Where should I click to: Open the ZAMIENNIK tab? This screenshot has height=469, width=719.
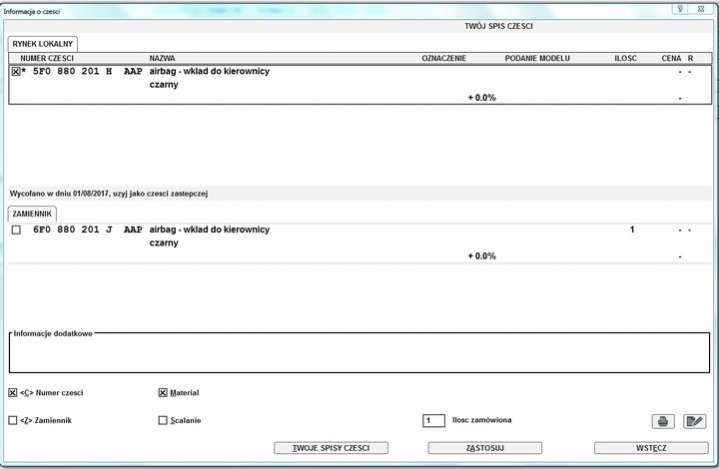(x=32, y=214)
